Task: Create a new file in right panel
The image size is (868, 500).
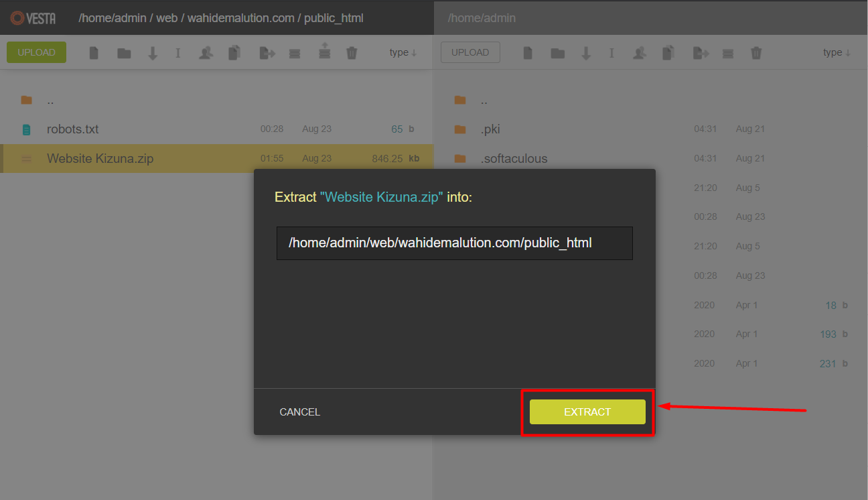Action: [x=528, y=53]
